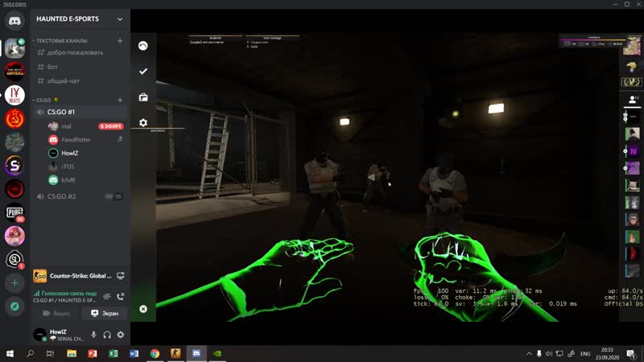Disconnect from voice channel
This screenshot has width=644, height=362.
click(120, 296)
